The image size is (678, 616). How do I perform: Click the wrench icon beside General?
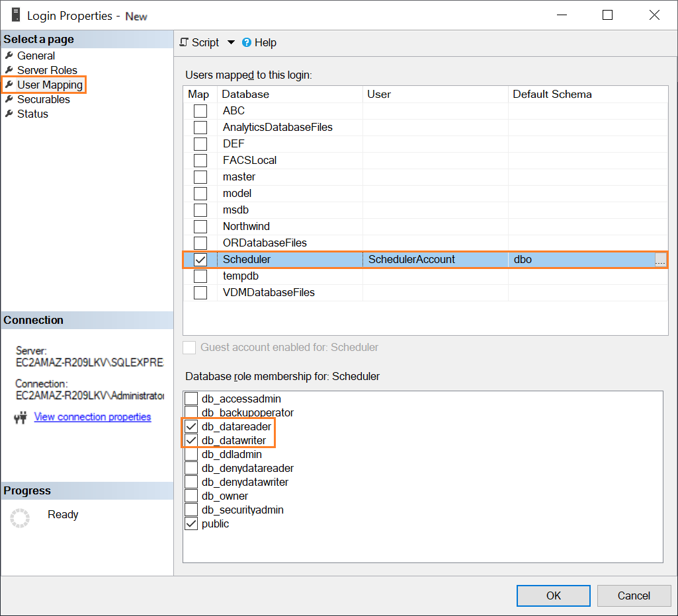coord(9,56)
